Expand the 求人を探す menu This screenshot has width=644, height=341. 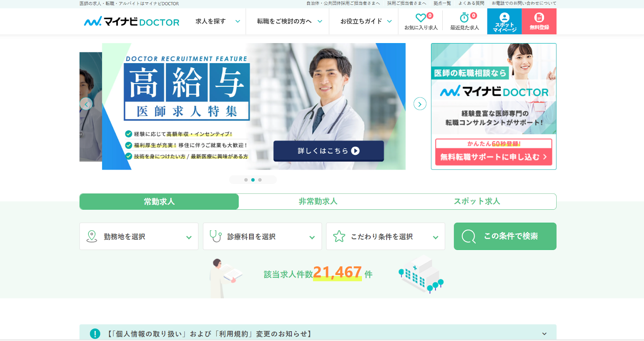pyautogui.click(x=217, y=21)
